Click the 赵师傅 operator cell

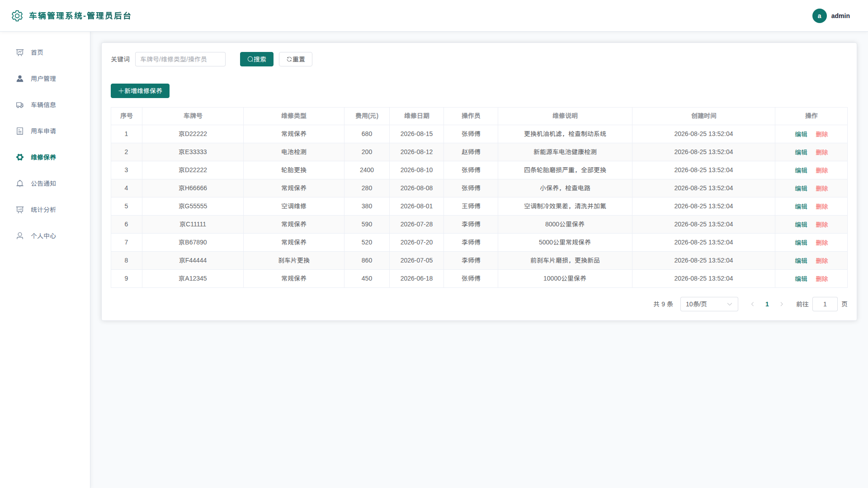pos(471,152)
